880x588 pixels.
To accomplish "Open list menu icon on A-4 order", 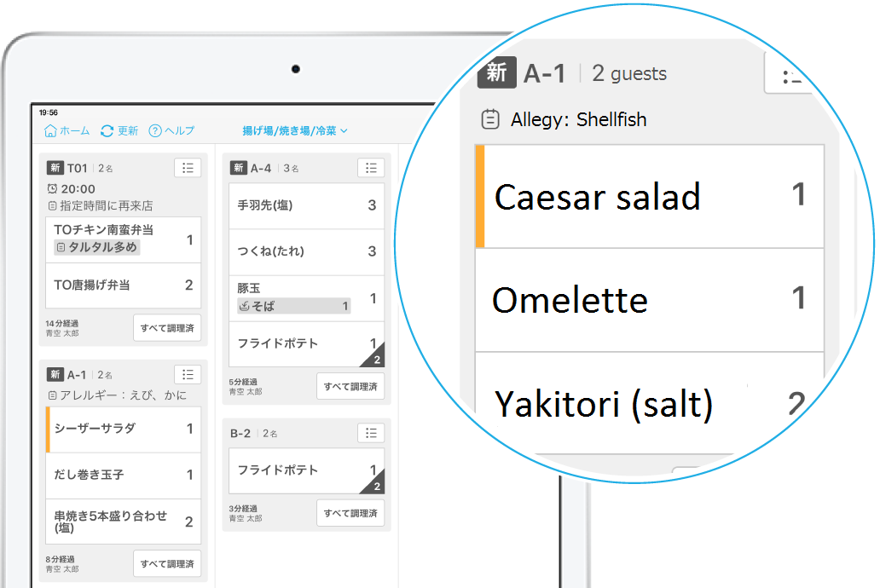I will click(370, 168).
